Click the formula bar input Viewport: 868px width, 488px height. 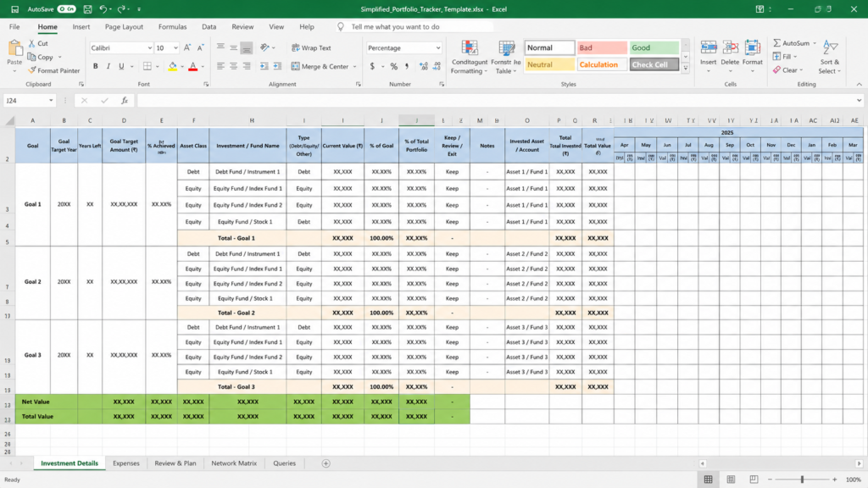pos(498,101)
